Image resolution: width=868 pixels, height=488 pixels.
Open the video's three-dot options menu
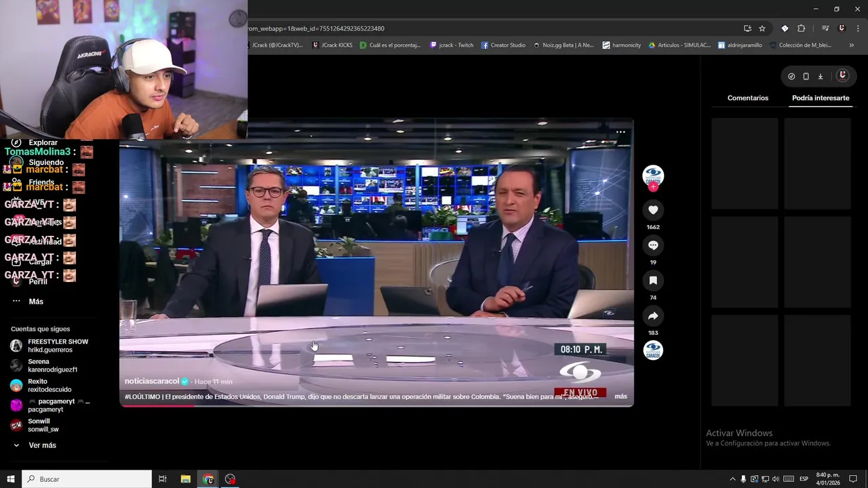(620, 132)
